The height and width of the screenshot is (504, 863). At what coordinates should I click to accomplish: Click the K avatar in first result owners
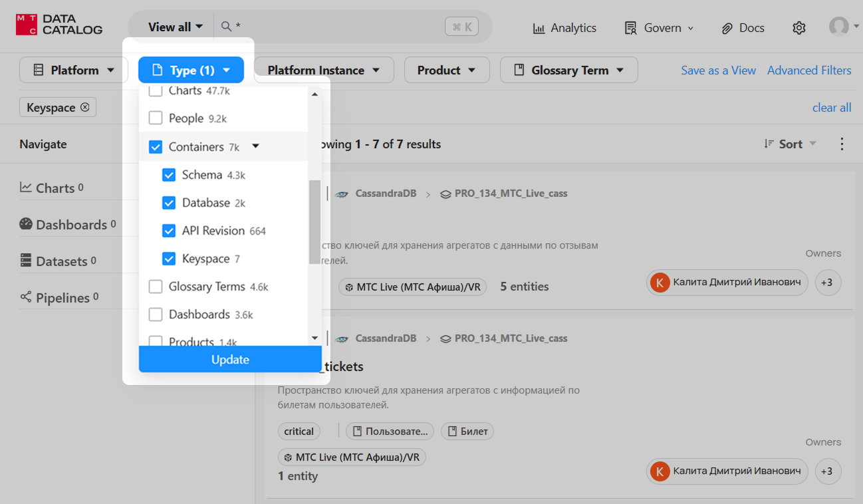(660, 283)
